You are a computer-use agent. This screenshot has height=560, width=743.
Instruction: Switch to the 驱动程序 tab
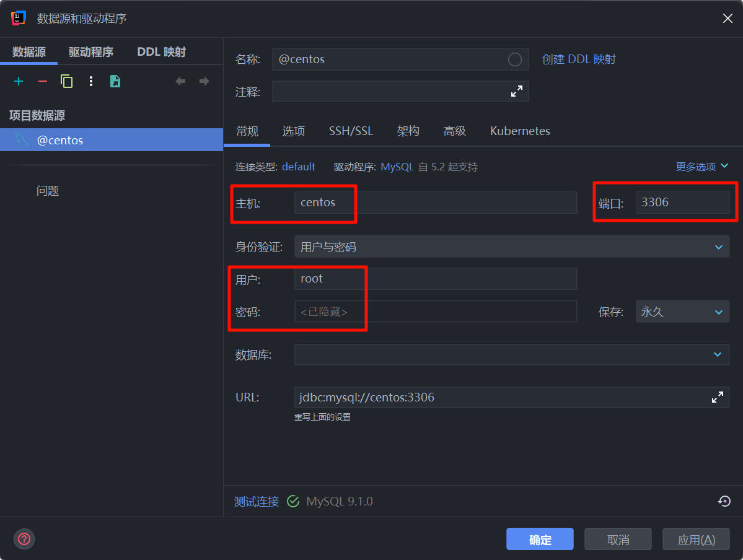click(91, 51)
